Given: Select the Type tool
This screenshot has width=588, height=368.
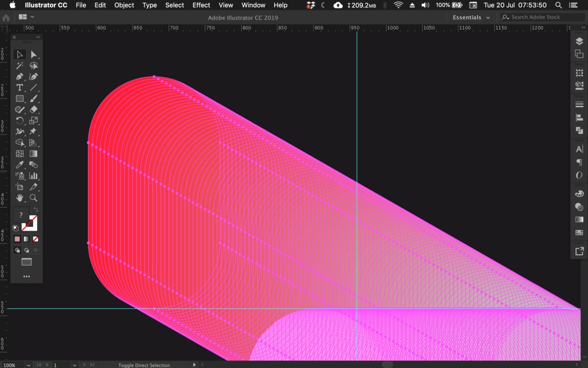Looking at the screenshot, I should [20, 87].
